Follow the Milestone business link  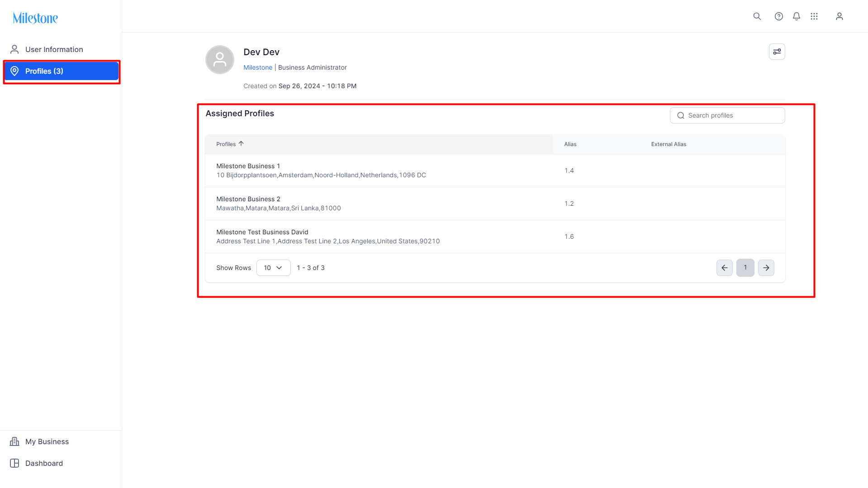pyautogui.click(x=258, y=67)
